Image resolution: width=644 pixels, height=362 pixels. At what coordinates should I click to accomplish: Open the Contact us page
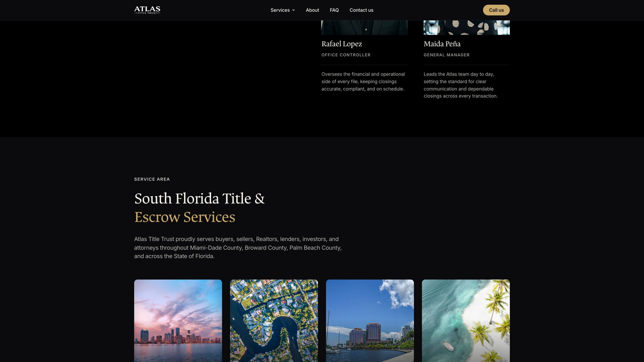pos(361,10)
